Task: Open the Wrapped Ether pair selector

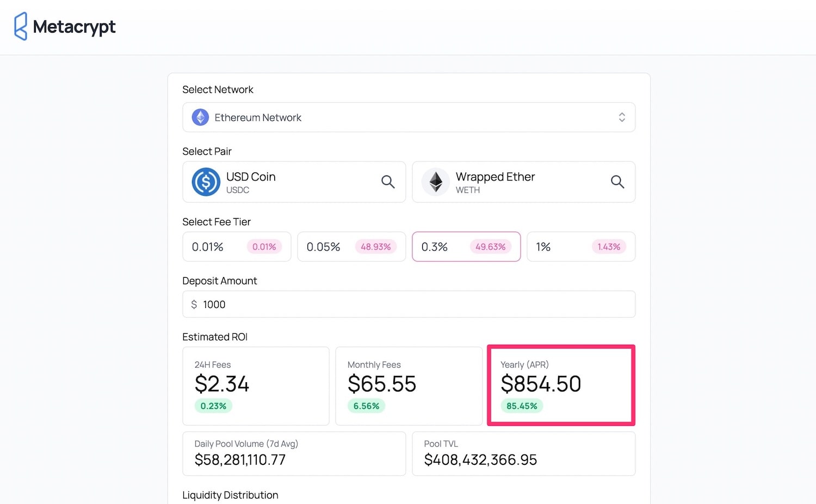Action: [524, 182]
